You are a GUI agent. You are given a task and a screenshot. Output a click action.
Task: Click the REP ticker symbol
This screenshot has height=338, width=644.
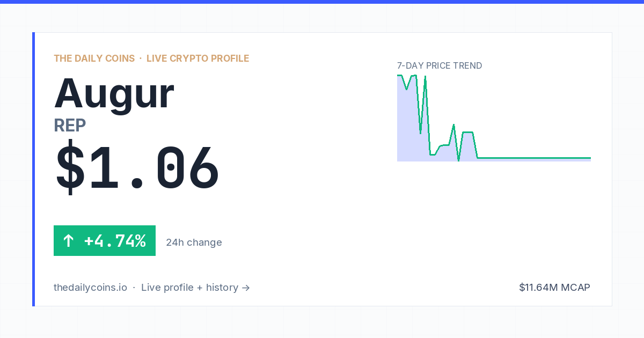(x=70, y=126)
